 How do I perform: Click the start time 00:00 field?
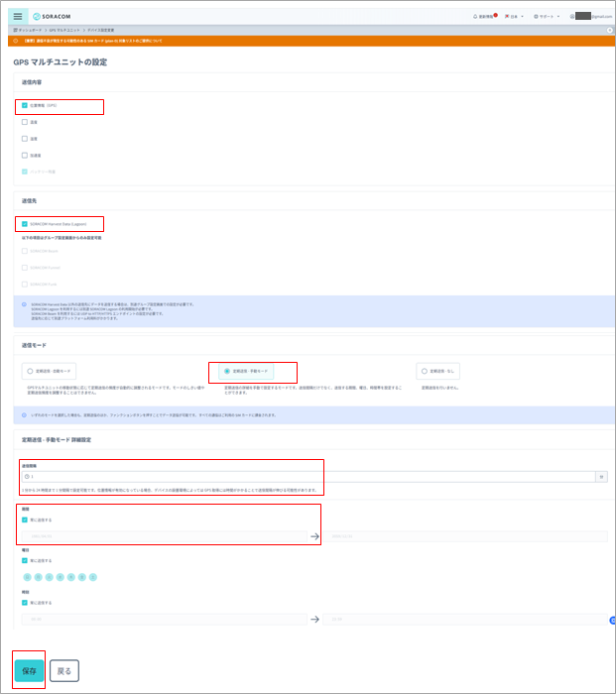coord(165,620)
